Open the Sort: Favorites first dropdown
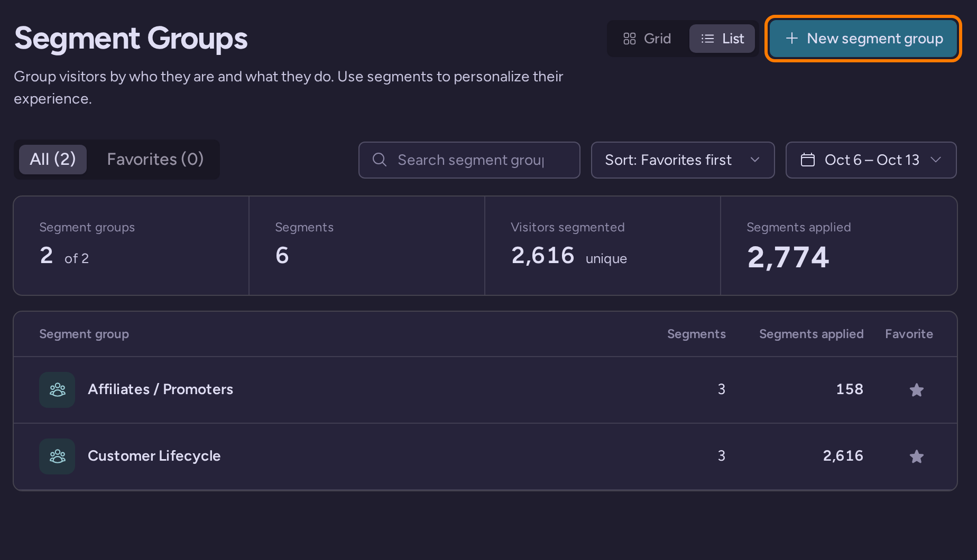 click(x=683, y=160)
